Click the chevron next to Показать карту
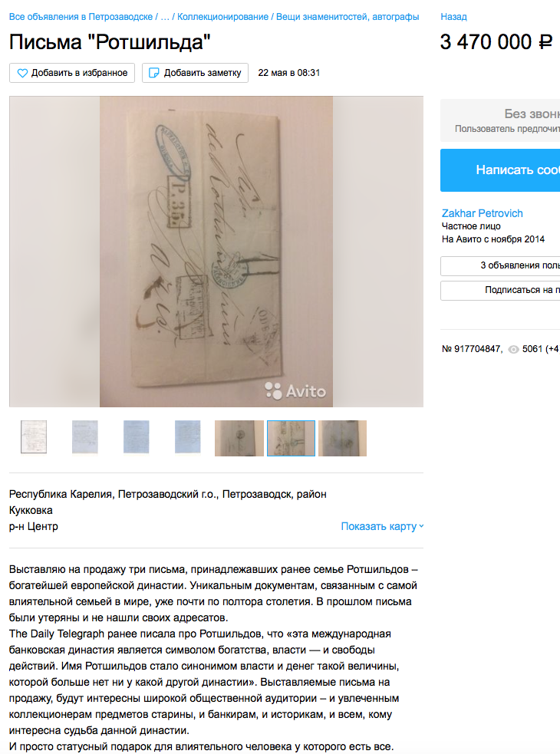 [421, 526]
